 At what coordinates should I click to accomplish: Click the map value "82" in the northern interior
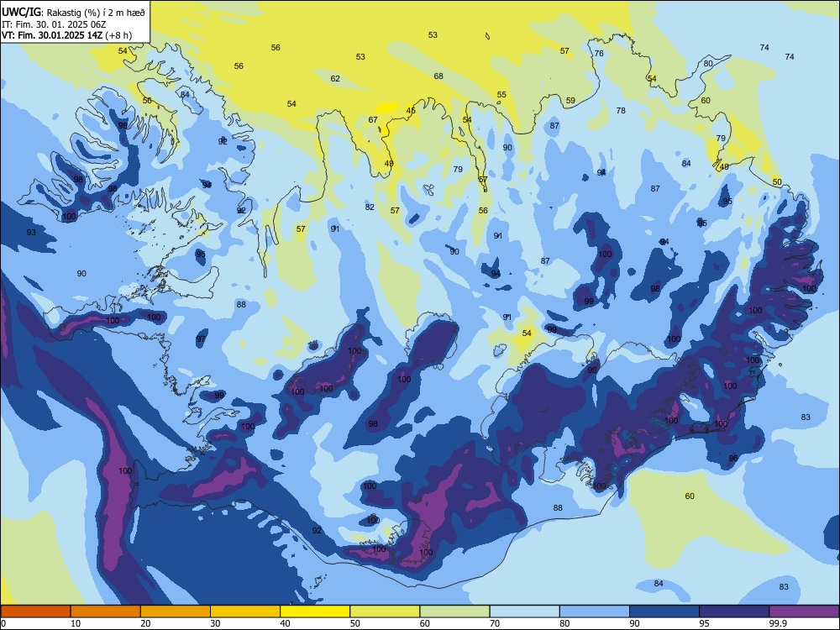[370, 207]
